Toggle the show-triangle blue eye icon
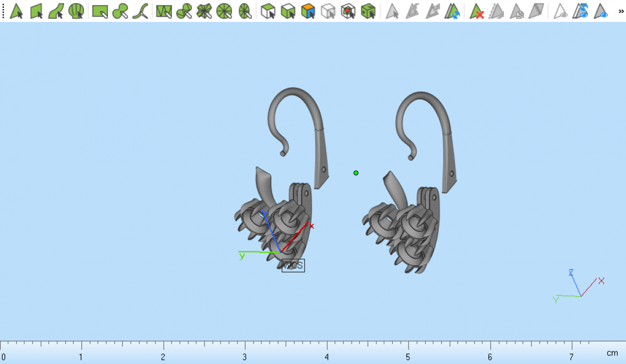This screenshot has height=364, width=626. pyautogui.click(x=601, y=11)
